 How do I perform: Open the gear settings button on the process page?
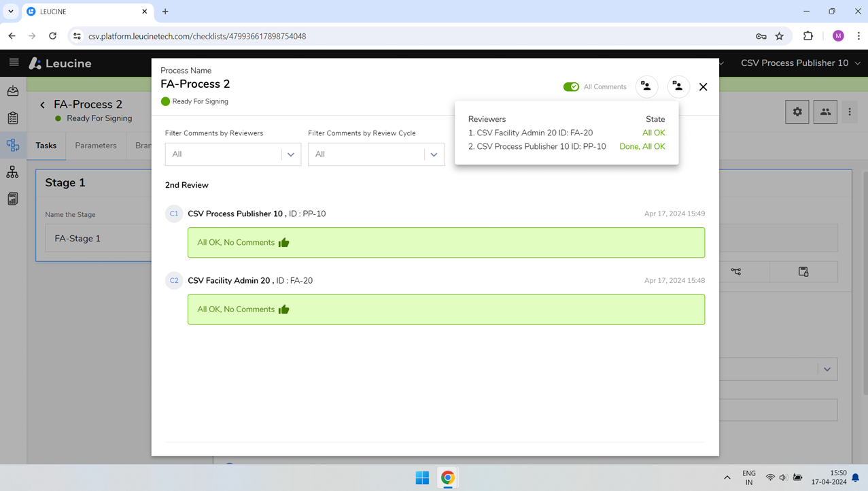[797, 112]
